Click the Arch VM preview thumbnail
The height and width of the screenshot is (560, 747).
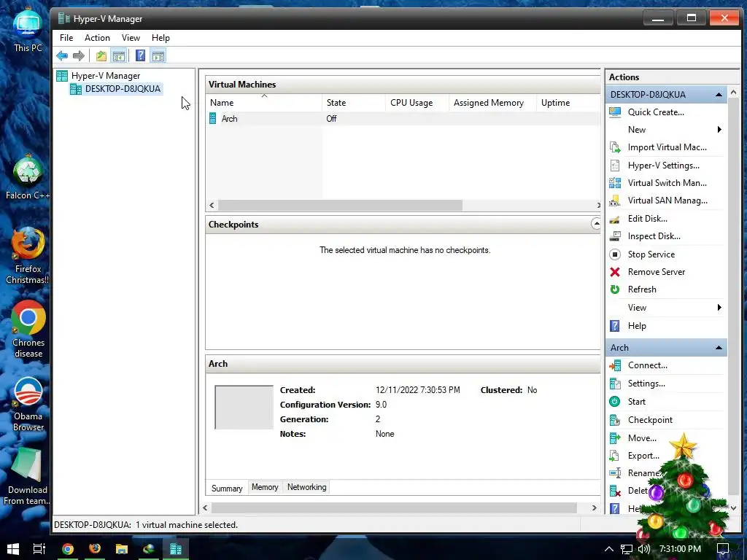click(244, 407)
